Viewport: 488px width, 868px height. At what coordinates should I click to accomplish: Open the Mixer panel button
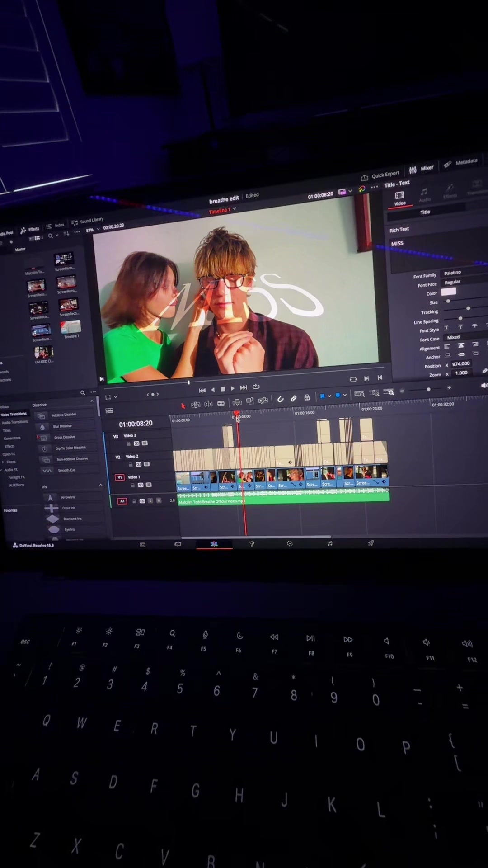(422, 169)
